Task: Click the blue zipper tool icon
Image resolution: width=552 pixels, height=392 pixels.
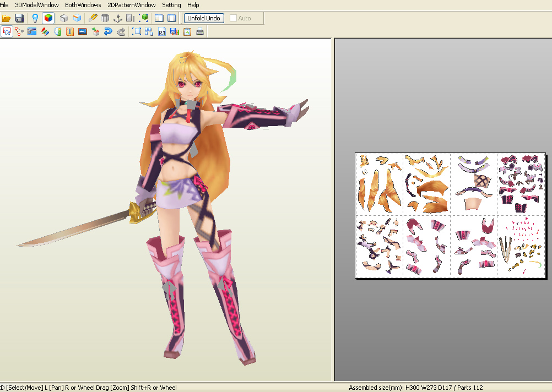Action: [x=32, y=32]
